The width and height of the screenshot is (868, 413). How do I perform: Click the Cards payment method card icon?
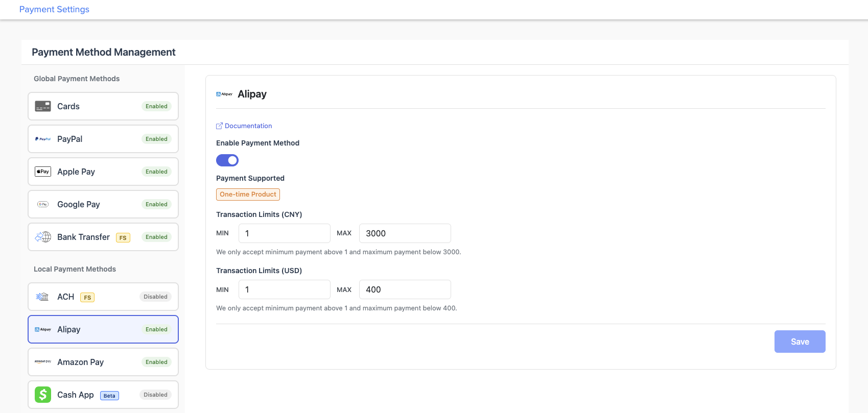tap(43, 106)
